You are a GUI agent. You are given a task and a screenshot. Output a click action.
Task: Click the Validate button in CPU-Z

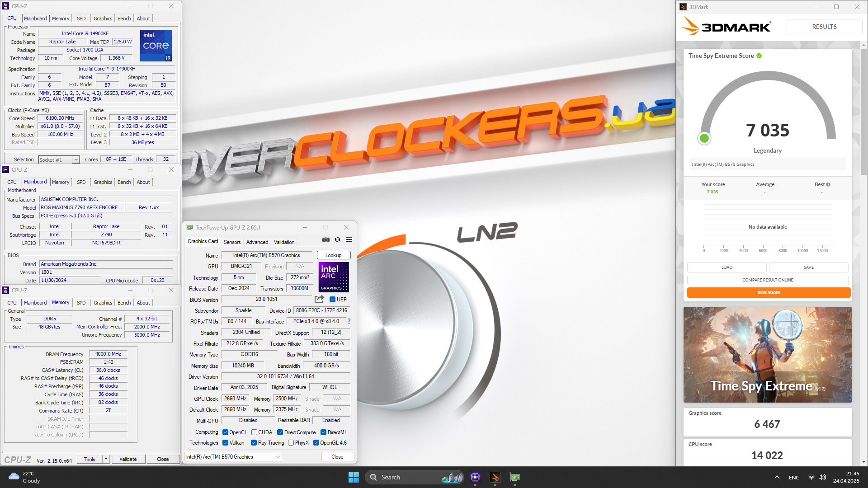128,459
